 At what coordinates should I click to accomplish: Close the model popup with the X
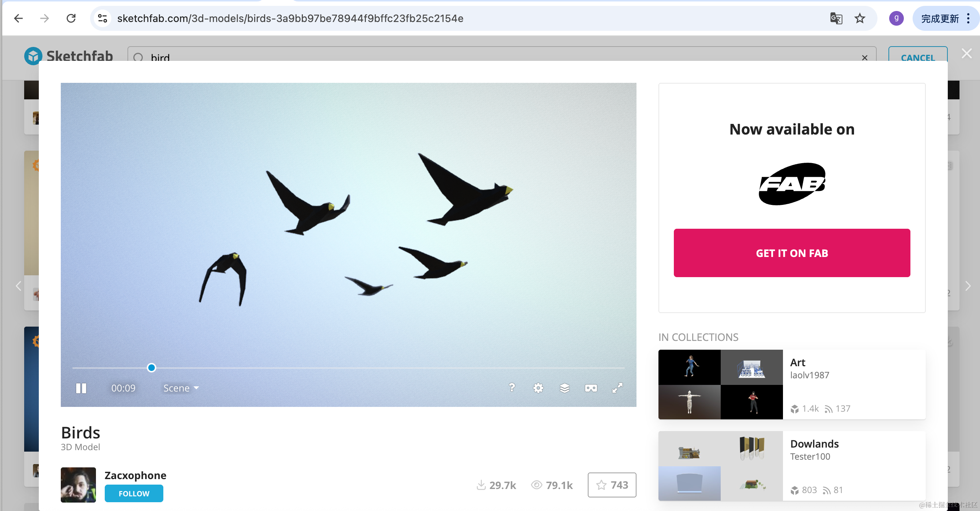[966, 54]
